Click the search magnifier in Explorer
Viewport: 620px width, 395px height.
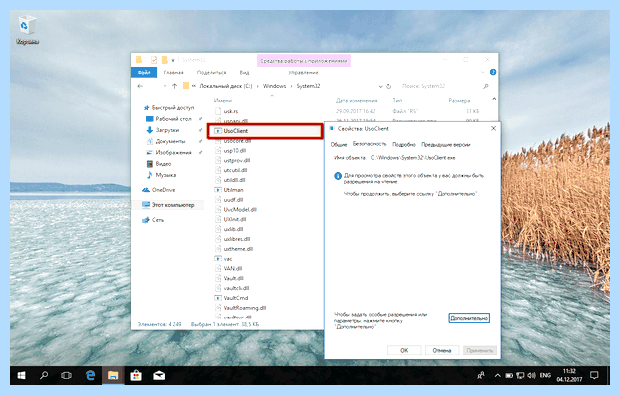pyautogui.click(x=486, y=86)
